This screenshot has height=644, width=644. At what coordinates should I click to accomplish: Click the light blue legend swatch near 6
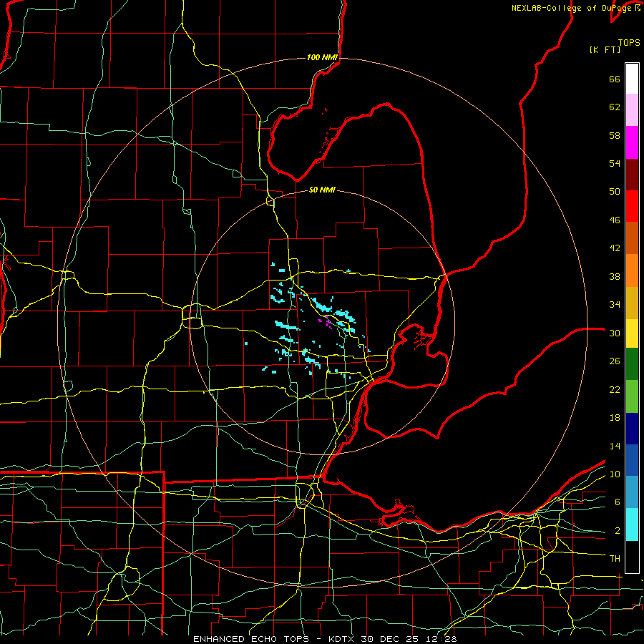pos(632,492)
